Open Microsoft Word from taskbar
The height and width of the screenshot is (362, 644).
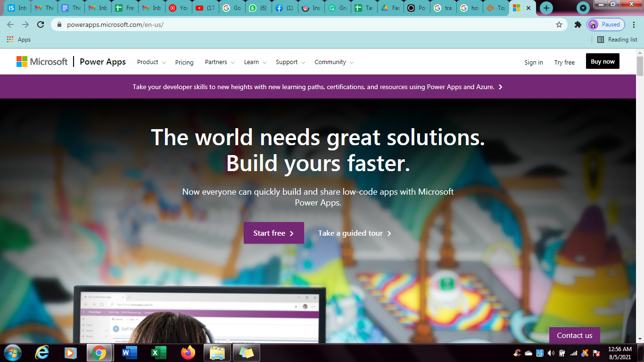coord(129,353)
